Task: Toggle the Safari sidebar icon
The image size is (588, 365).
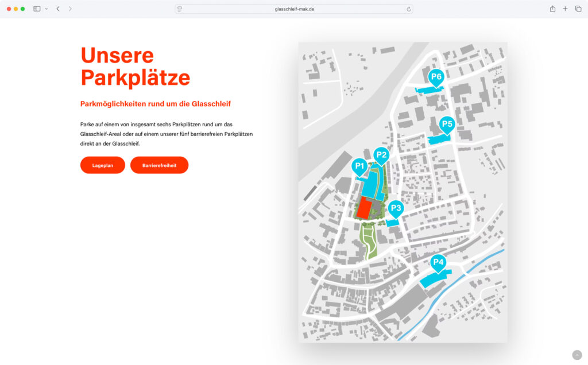Action: coord(37,9)
